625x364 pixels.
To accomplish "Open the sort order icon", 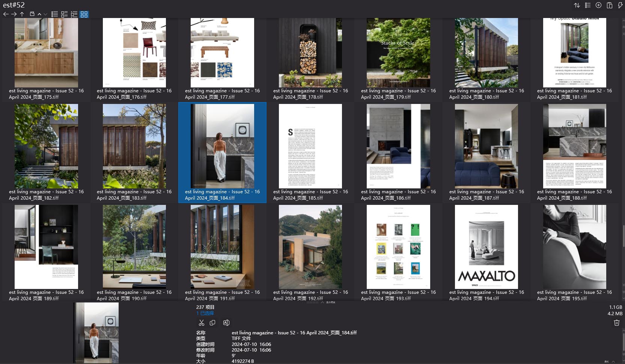I will click(577, 5).
